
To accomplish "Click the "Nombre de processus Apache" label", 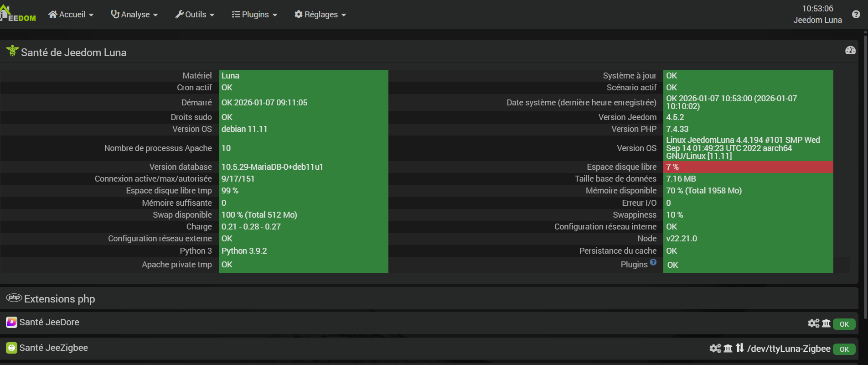I will pyautogui.click(x=158, y=148).
